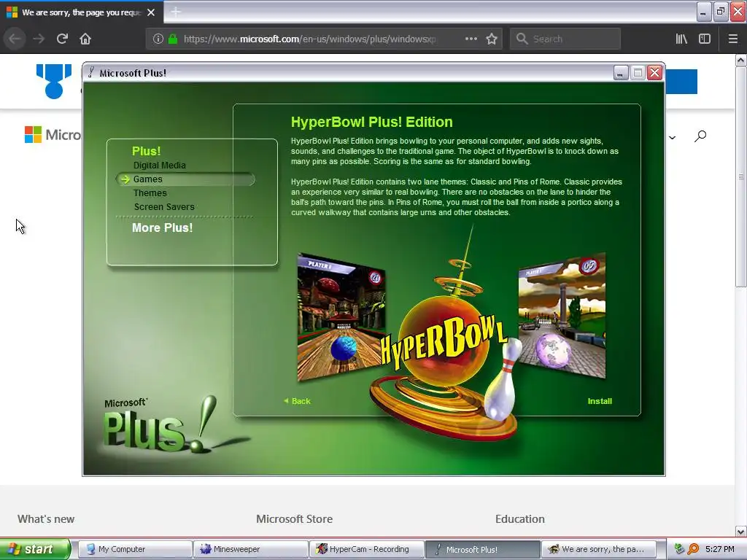
Task: Restore down the Firefox browser window
Action: click(x=720, y=12)
